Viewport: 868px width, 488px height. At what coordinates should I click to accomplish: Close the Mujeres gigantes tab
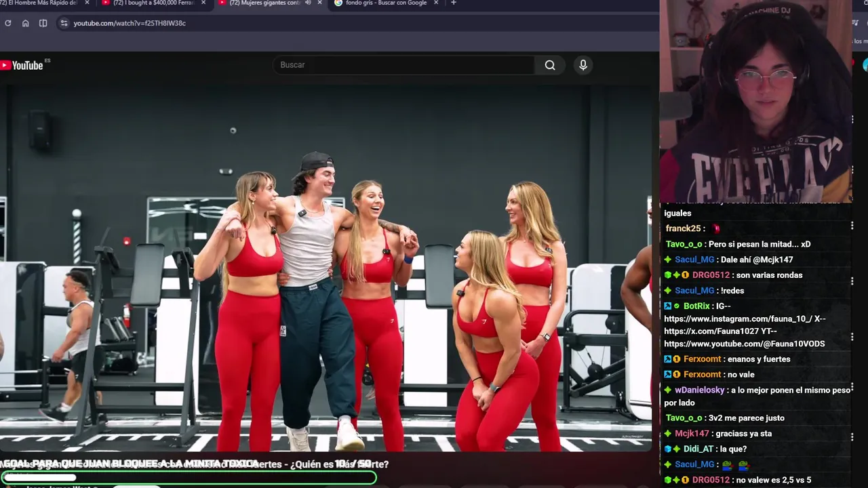[319, 3]
